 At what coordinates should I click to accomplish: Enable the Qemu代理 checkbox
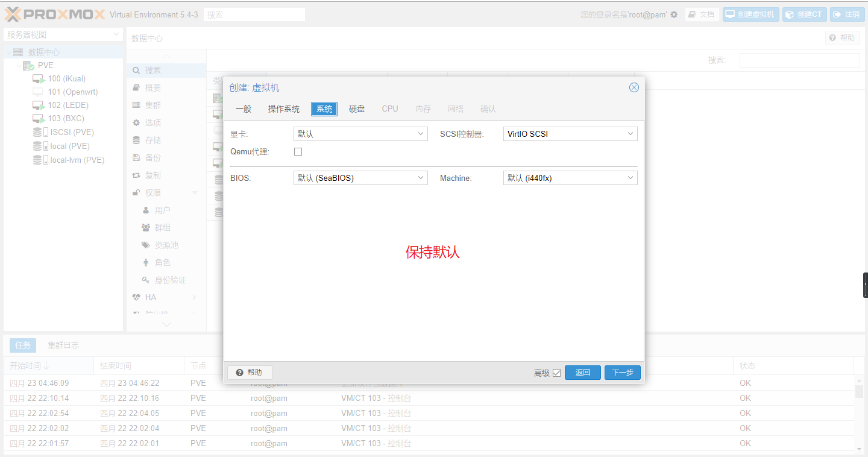tap(298, 152)
